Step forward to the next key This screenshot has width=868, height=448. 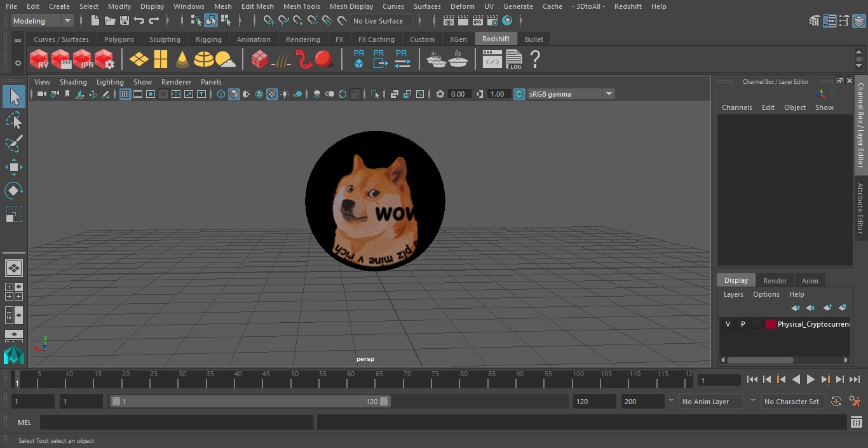[x=825, y=379]
